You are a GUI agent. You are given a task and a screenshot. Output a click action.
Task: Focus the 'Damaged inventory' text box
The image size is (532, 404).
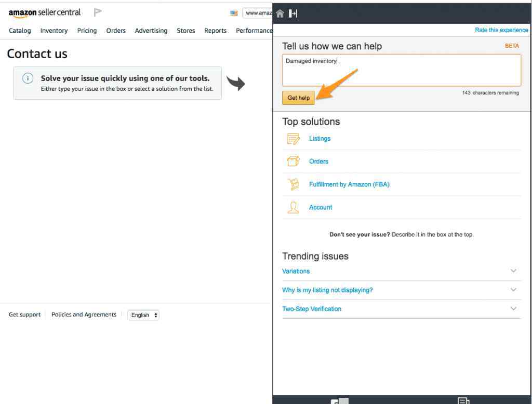pyautogui.click(x=402, y=70)
